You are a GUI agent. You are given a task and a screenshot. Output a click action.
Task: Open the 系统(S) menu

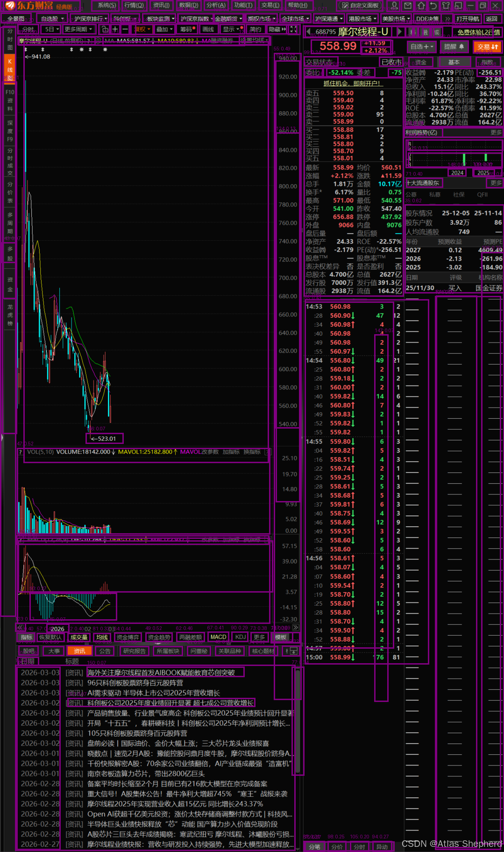(106, 5)
